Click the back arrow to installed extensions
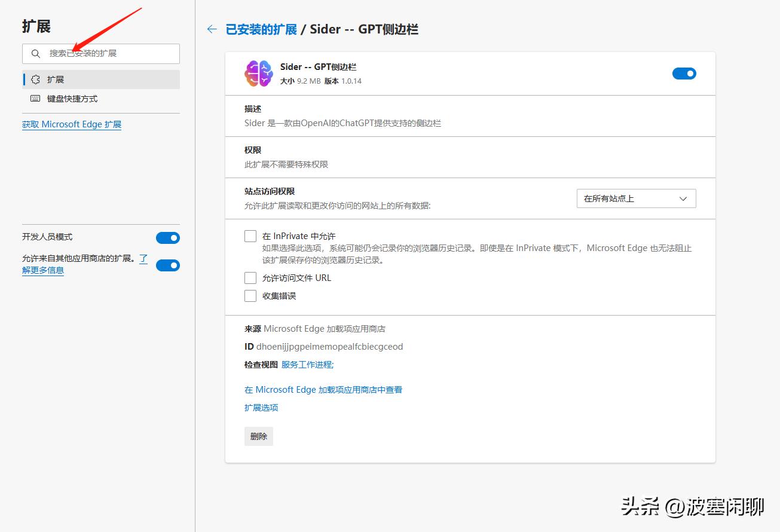 212,29
